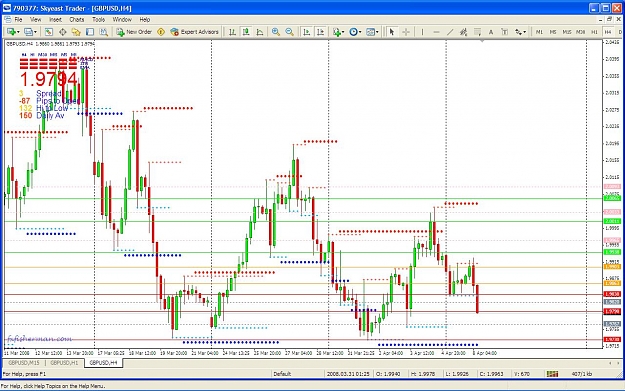Select the H1 timeframe button

click(x=594, y=32)
